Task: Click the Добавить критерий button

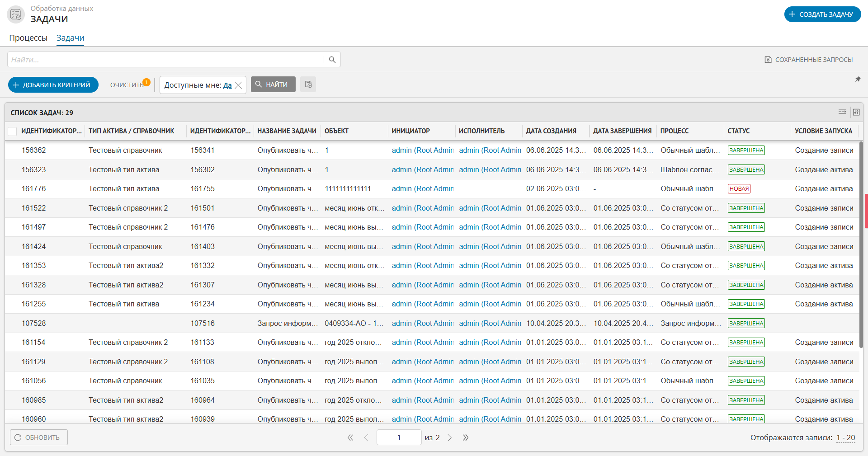Action: [53, 85]
